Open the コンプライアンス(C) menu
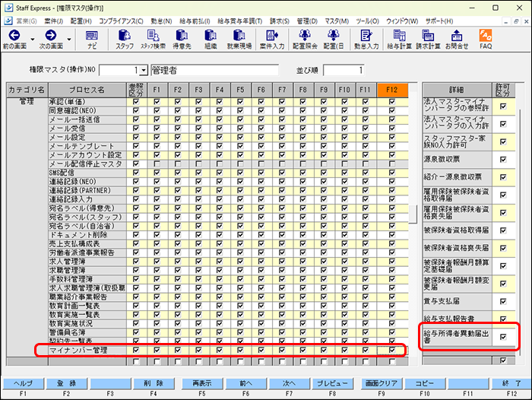Viewport: 532px width, 400px height. pos(121,21)
